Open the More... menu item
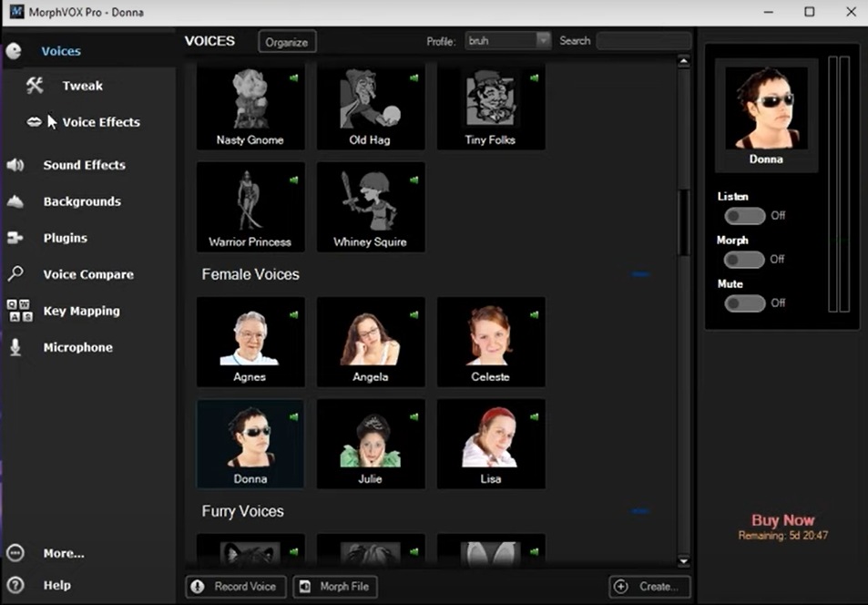 [x=63, y=553]
